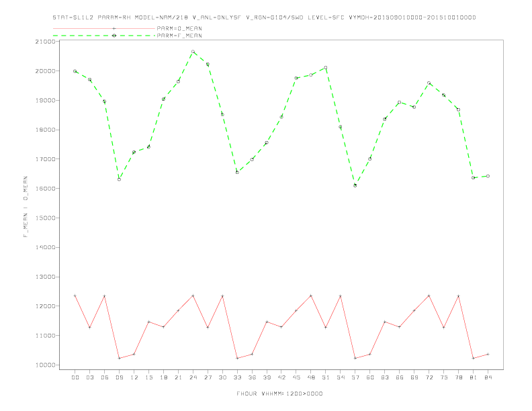This screenshot has height=411, width=532.
Task: Click the red O_MEAN plus marker at hour 81
Action: (x=474, y=358)
